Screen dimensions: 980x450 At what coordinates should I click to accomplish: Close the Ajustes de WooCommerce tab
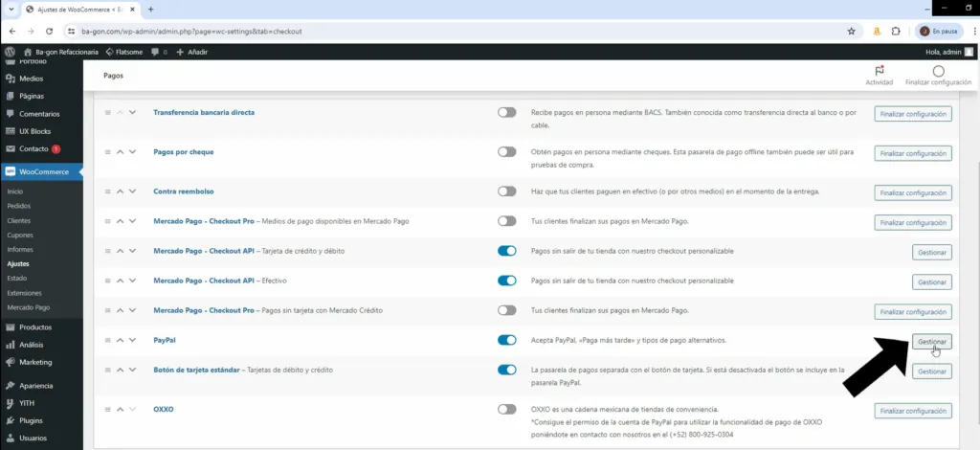pyautogui.click(x=132, y=10)
